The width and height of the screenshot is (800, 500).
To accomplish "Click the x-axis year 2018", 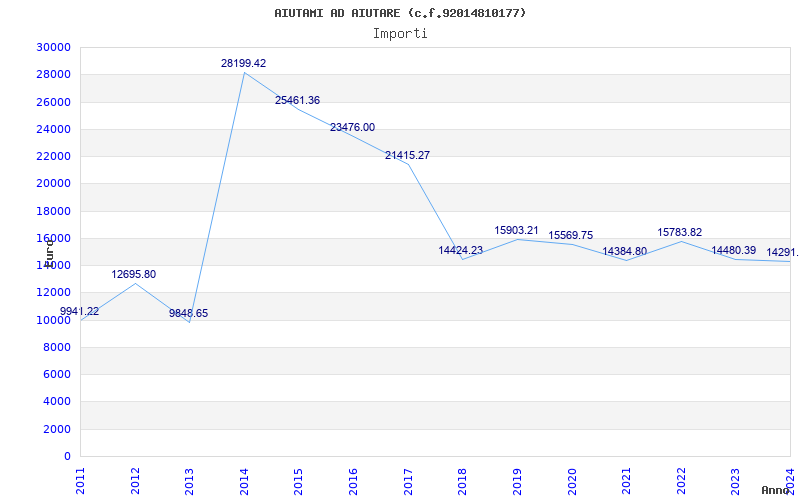I will 462,481.
